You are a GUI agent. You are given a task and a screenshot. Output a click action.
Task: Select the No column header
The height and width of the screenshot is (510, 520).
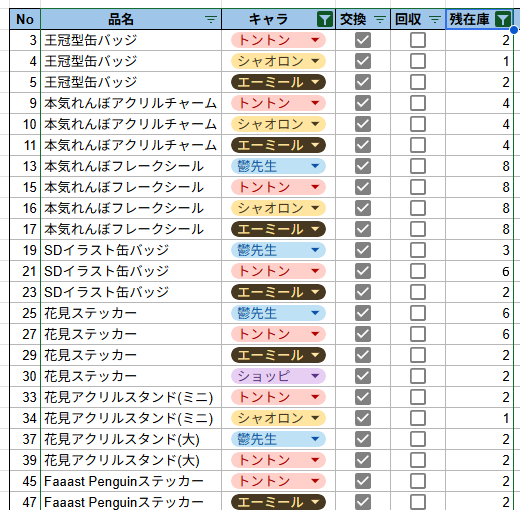[25, 19]
